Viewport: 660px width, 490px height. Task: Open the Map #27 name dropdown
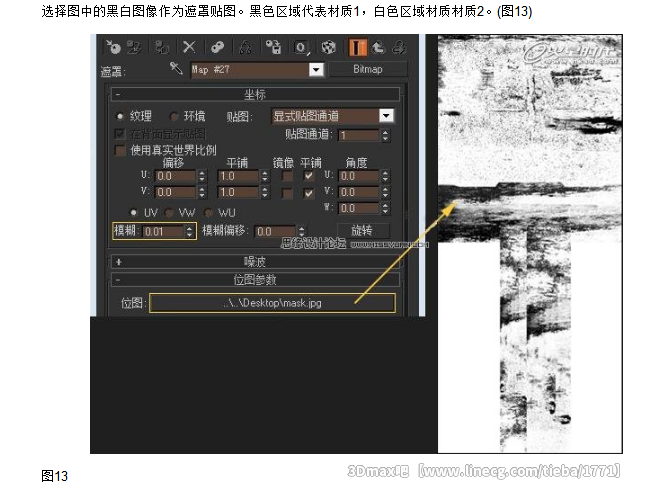point(316,69)
